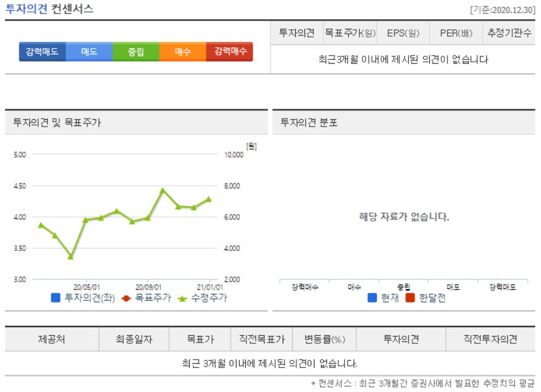Click the PER(배) column header
Viewport: 541px width, 392px height.
(456, 33)
